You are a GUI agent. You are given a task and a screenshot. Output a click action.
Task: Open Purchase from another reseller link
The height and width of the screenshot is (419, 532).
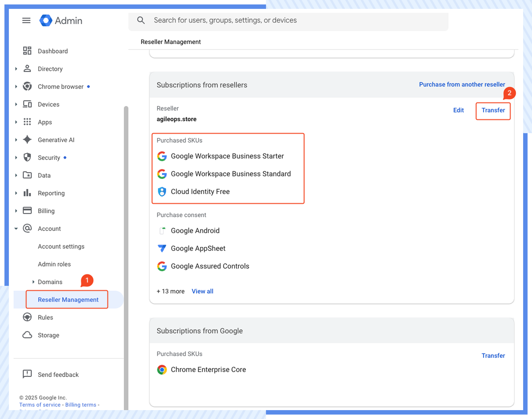(x=462, y=84)
